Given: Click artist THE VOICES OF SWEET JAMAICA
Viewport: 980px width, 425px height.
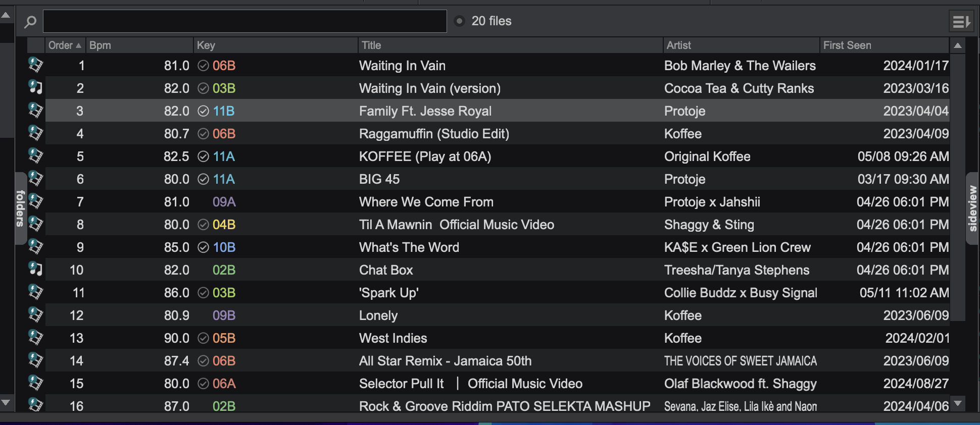Looking at the screenshot, I should (x=741, y=361).
